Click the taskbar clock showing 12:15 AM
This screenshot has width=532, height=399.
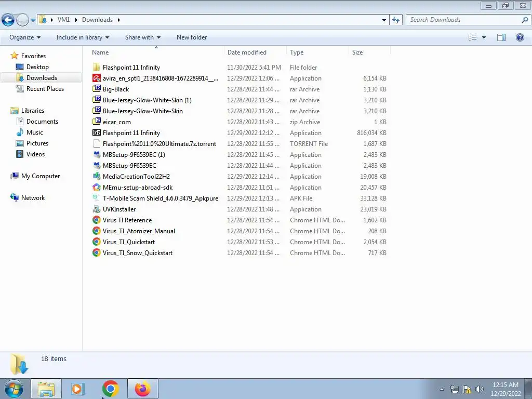click(506, 389)
